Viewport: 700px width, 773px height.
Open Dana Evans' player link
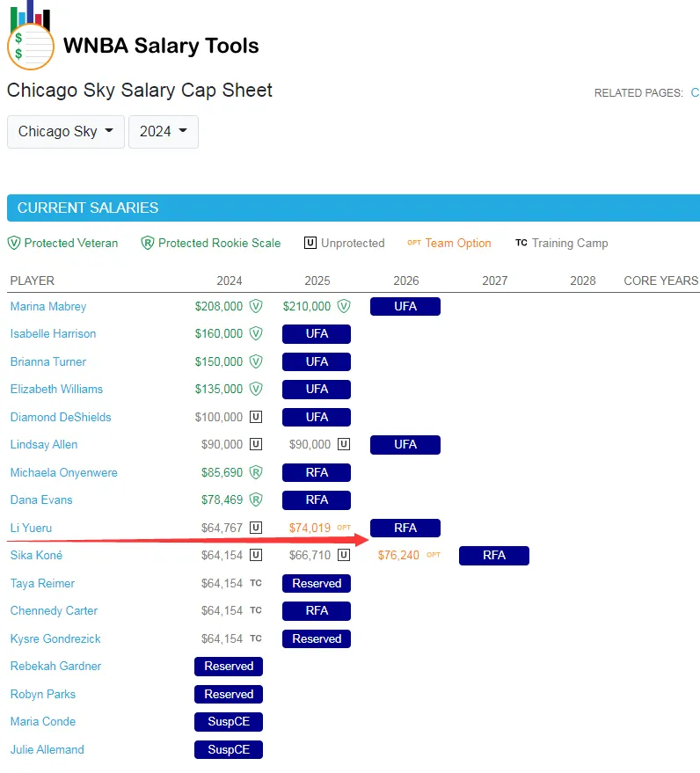point(41,500)
